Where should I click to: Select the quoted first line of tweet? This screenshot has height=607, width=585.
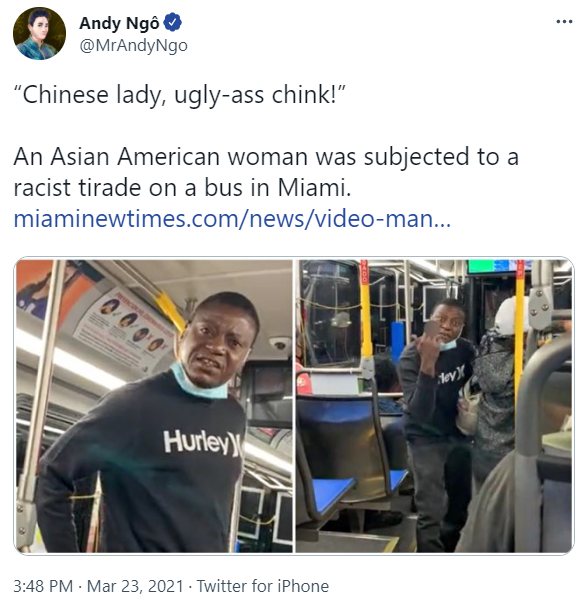pos(179,95)
